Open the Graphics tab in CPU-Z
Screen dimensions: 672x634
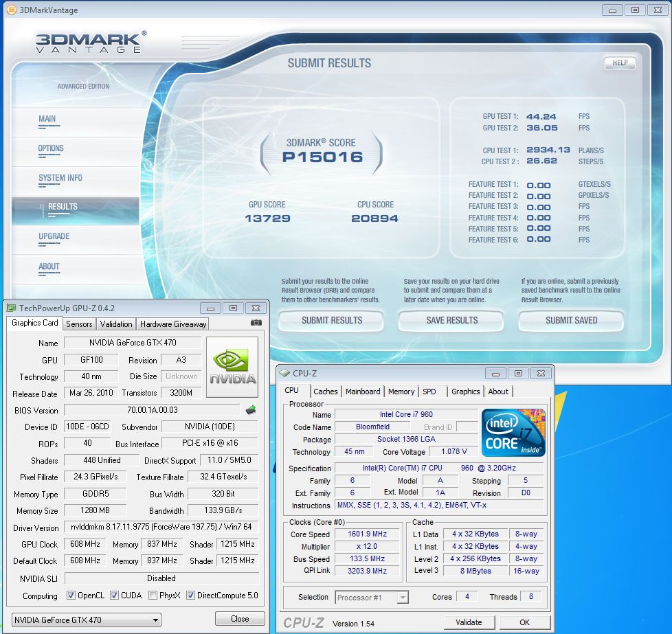(465, 392)
